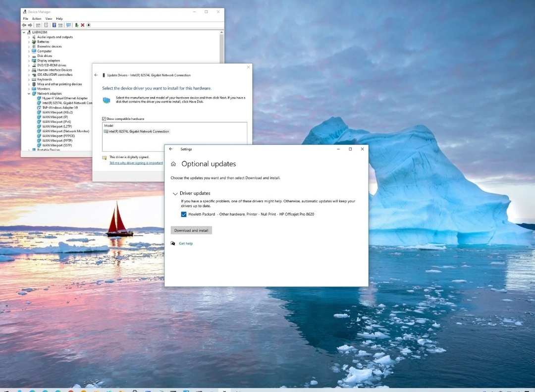Click the Forward arrow in Device Manager toolbar

[30, 25]
